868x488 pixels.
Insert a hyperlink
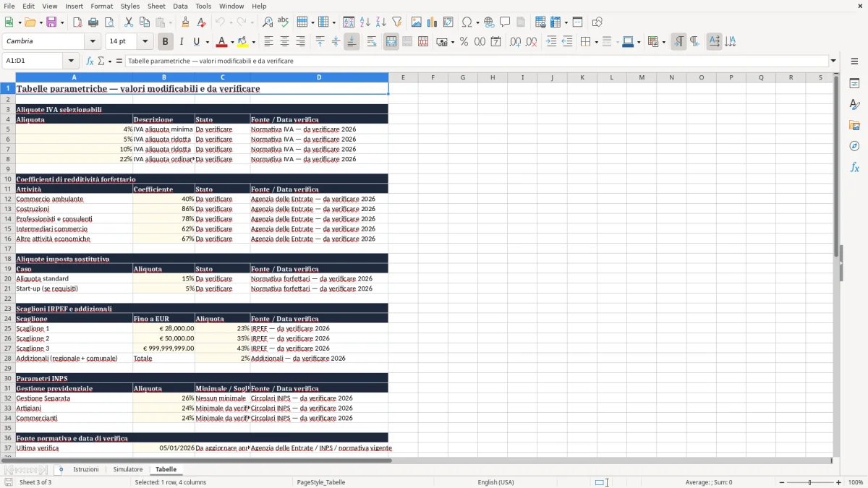point(489,22)
